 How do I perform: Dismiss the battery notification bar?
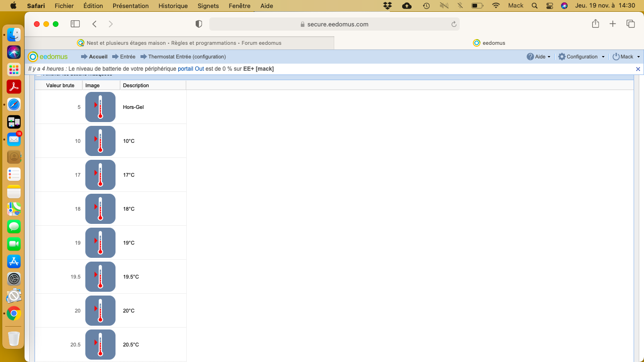[x=638, y=69]
